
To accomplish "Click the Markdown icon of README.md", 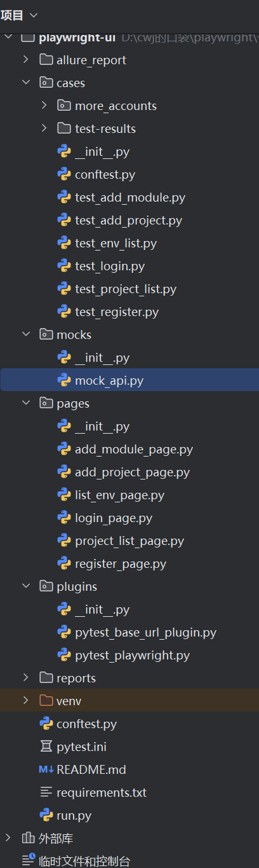I will tap(46, 769).
